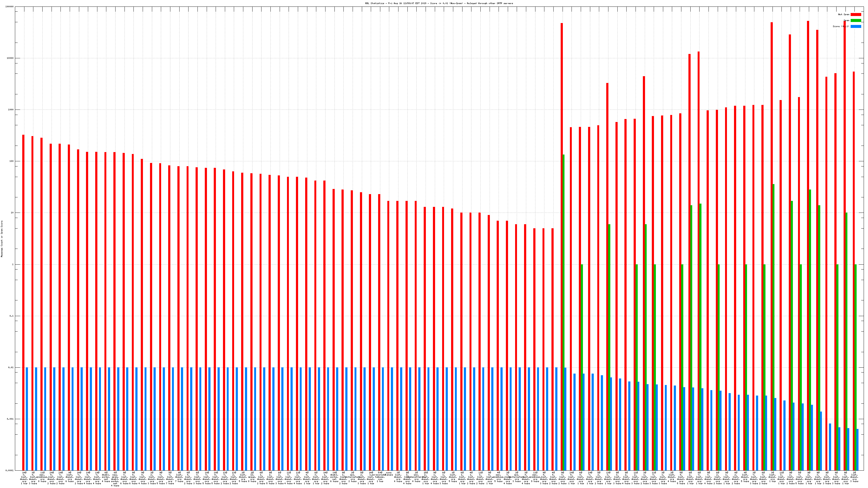
Task: Click the 'Score (0..1)' legend text
Action: (841, 26)
